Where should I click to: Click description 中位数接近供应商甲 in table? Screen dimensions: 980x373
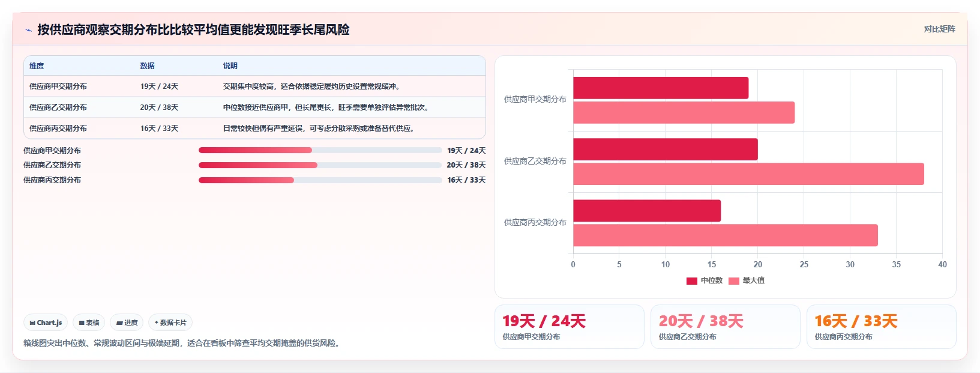pyautogui.click(x=326, y=108)
